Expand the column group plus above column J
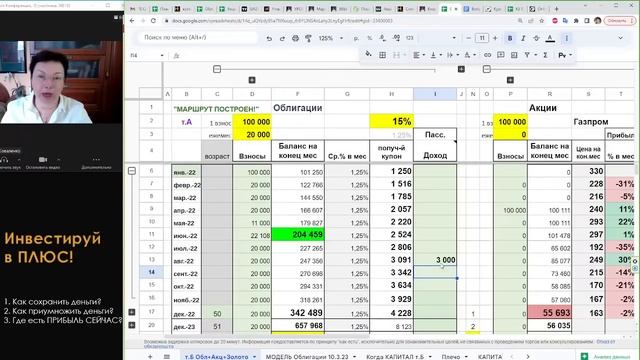 coord(461,69)
